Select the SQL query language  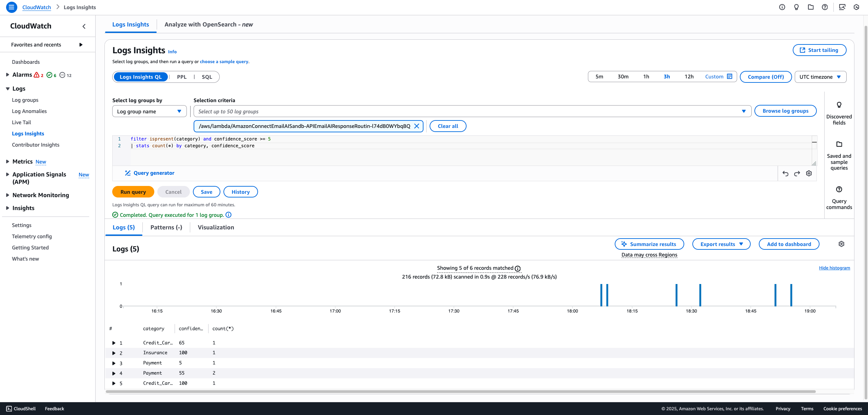[x=207, y=77]
